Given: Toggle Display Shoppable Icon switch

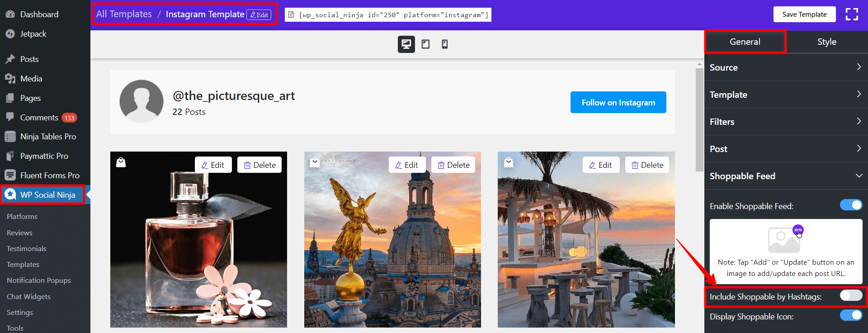Looking at the screenshot, I should 851,315.
